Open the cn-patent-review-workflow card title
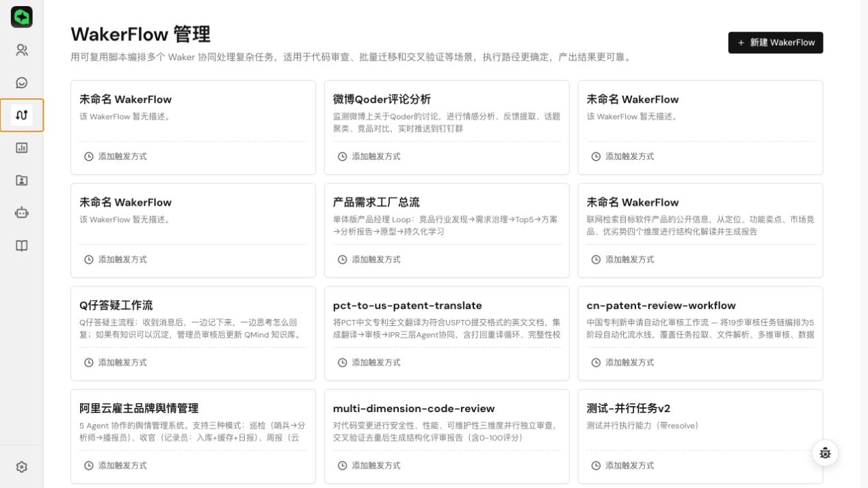The height and width of the screenshot is (488, 868). [661, 306]
